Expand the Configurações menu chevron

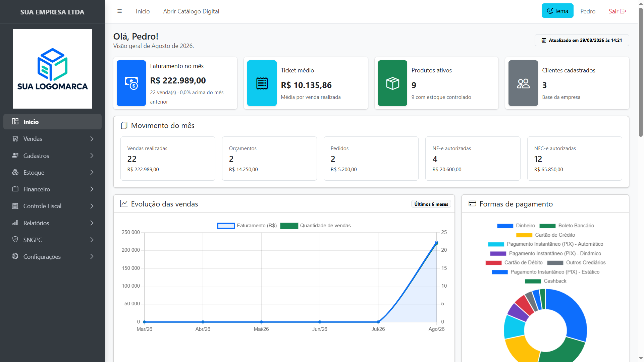(x=92, y=256)
